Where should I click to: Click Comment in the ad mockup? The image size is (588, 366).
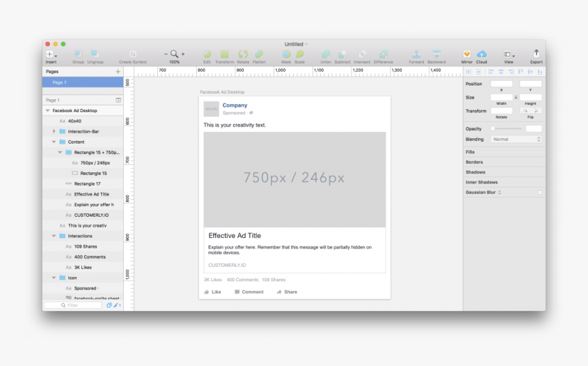pyautogui.click(x=249, y=291)
